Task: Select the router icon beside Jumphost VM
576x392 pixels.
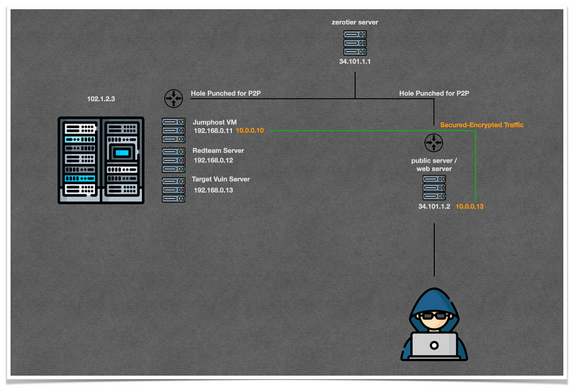Action: [174, 99]
